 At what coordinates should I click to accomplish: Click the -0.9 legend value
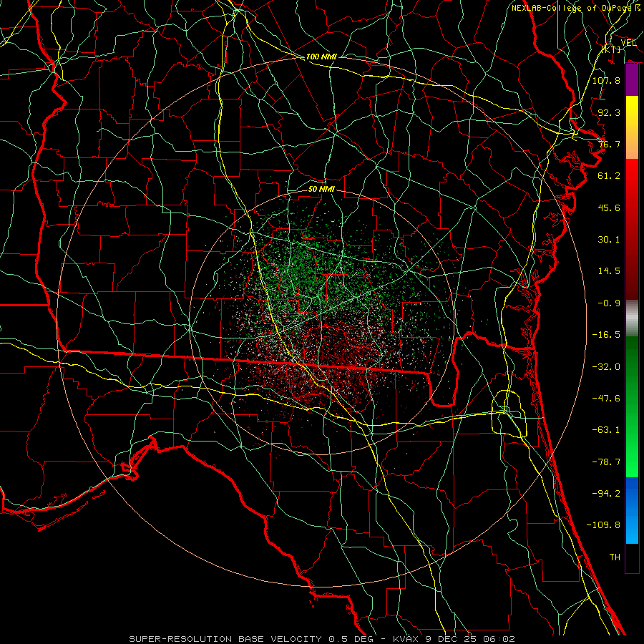click(x=609, y=303)
